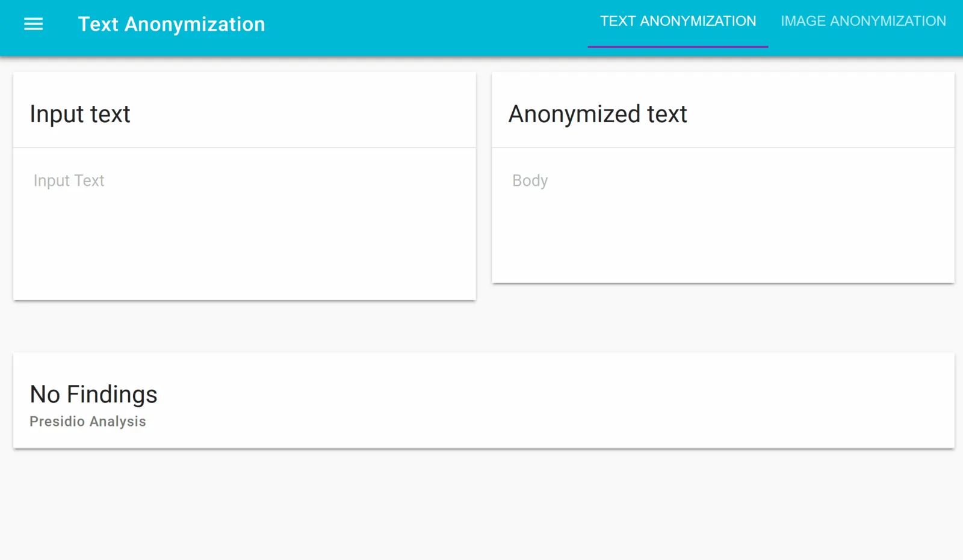The width and height of the screenshot is (963, 560).
Task: Click the divider below Input text heading
Action: click(x=244, y=147)
